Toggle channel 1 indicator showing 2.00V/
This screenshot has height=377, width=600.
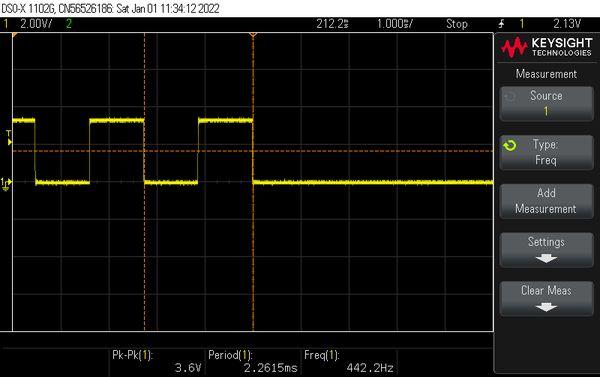coord(28,24)
